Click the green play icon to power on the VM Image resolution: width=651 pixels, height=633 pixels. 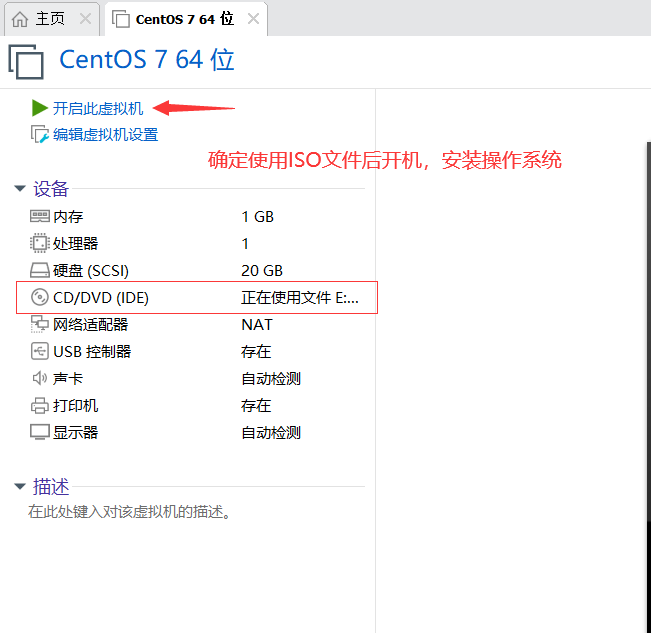[x=40, y=108]
